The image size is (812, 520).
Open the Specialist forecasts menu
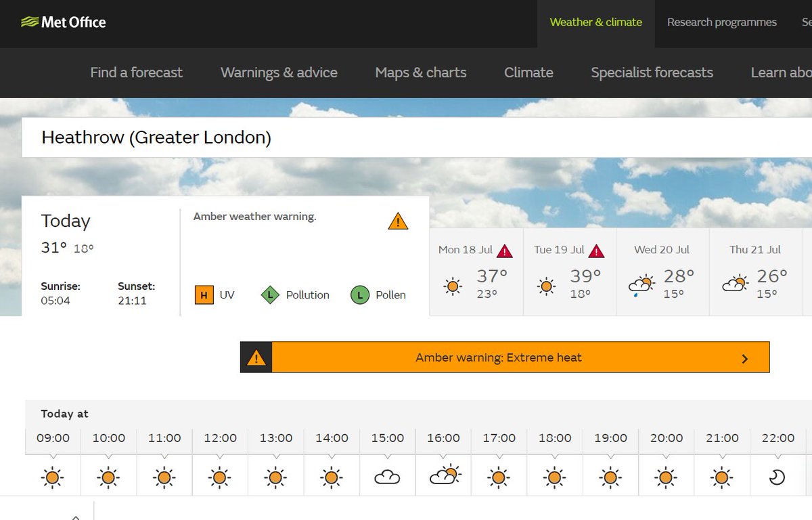[652, 72]
